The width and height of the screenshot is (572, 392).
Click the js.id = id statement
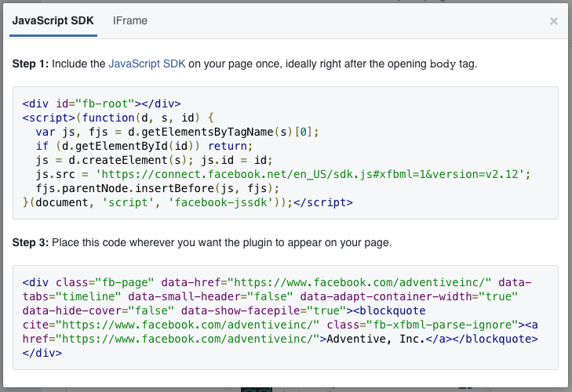pos(237,160)
